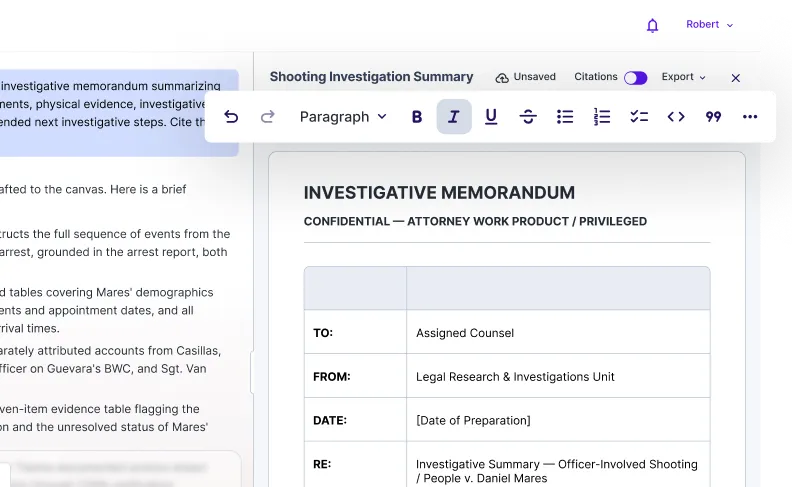Click the 'TO:' table cell
The height and width of the screenshot is (487, 792).
point(355,332)
